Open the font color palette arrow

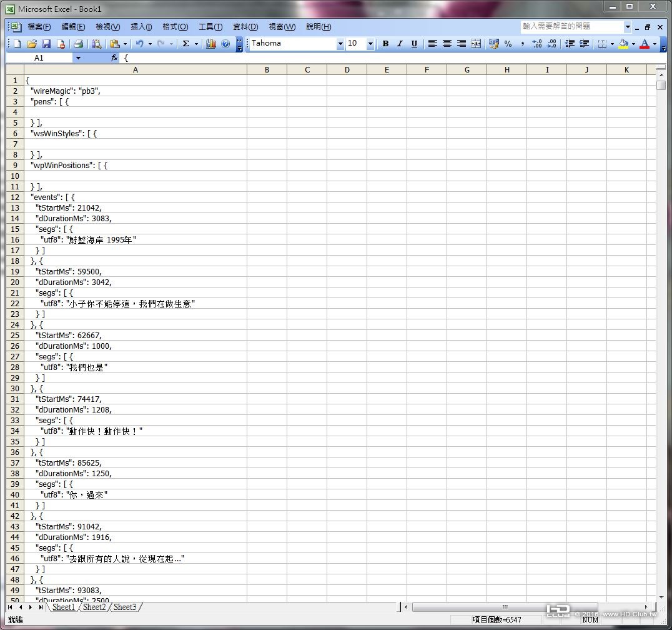click(655, 44)
